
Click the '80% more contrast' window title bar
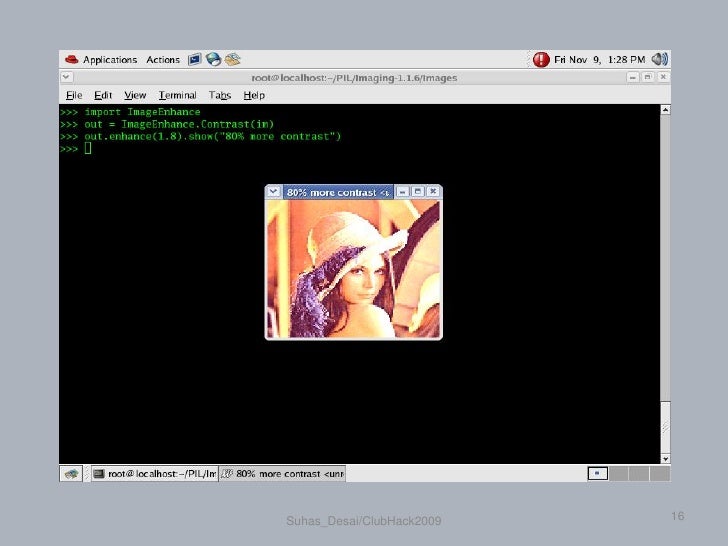click(x=338, y=192)
